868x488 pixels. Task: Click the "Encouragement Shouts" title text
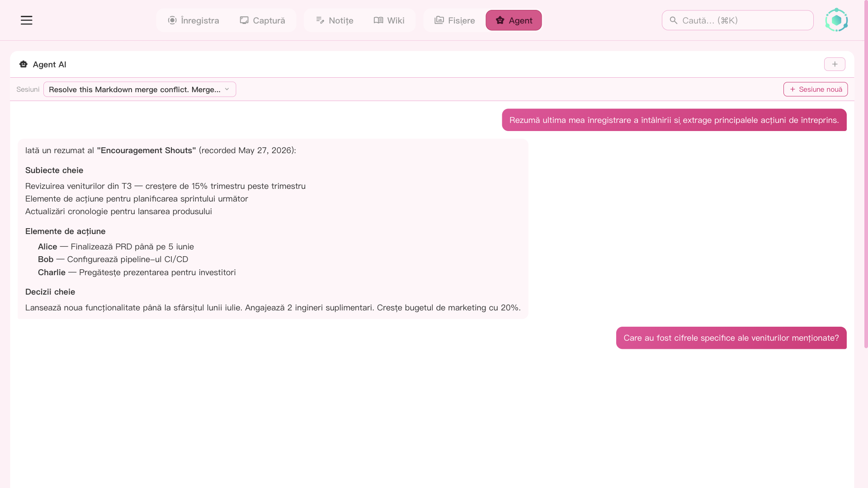point(146,150)
